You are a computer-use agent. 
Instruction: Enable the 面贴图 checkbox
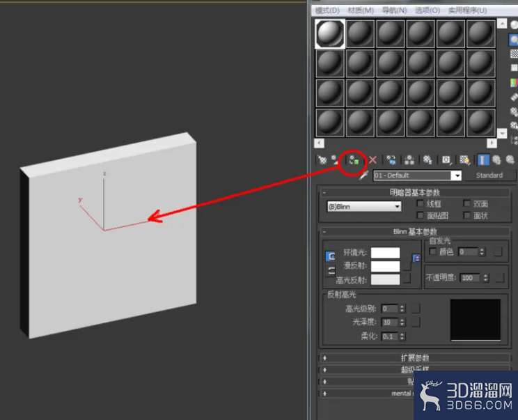point(420,215)
